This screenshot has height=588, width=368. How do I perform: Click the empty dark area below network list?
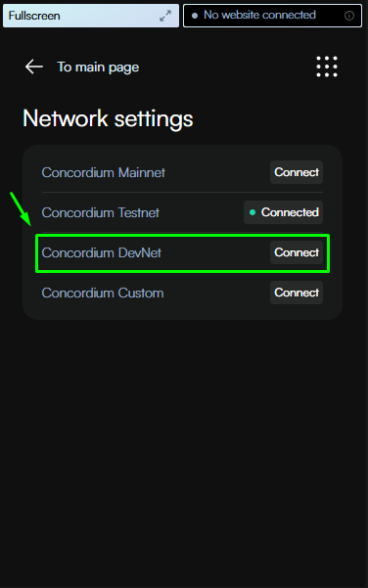click(184, 450)
